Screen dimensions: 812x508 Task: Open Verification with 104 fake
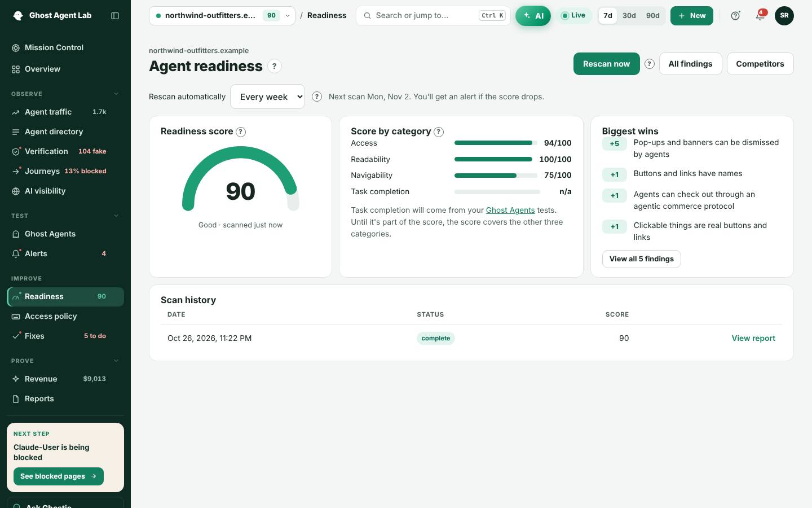point(65,151)
